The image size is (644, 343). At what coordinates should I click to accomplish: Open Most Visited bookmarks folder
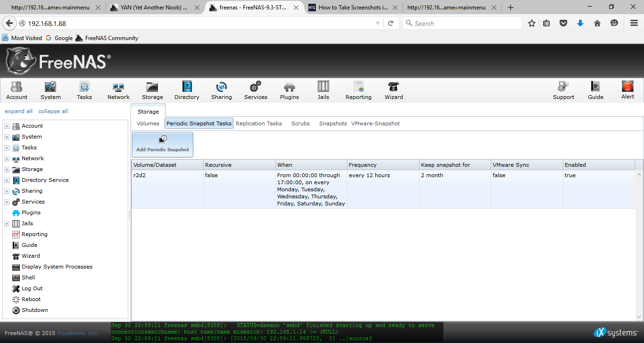click(x=22, y=38)
